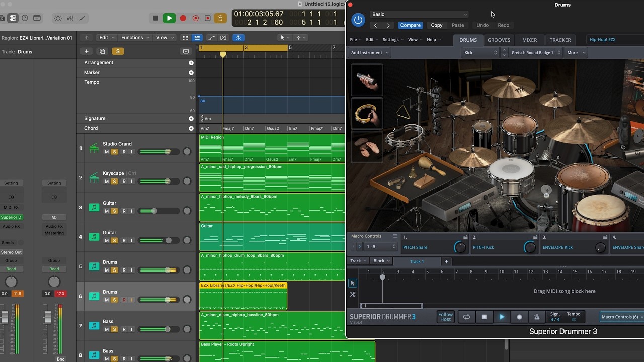Click the pan knob on the Keyscape track

point(187,181)
